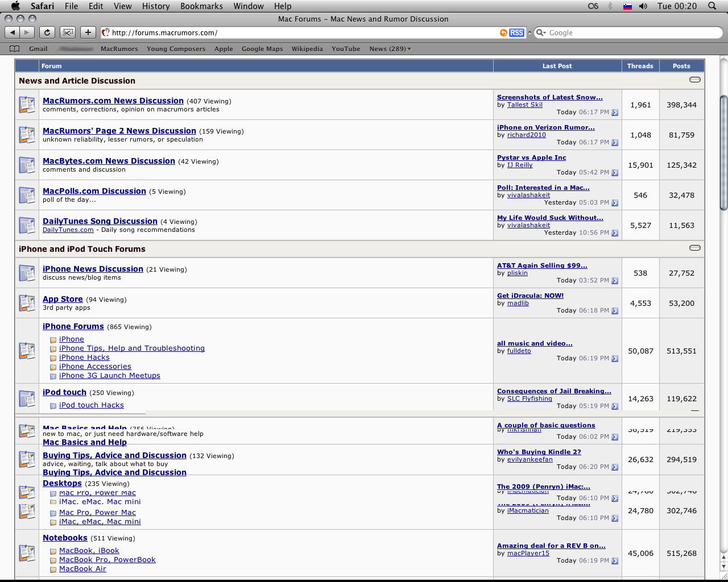This screenshot has height=582, width=728.
Task: Go to last post arrow for Pystar vs Apple Inc
Action: point(615,173)
